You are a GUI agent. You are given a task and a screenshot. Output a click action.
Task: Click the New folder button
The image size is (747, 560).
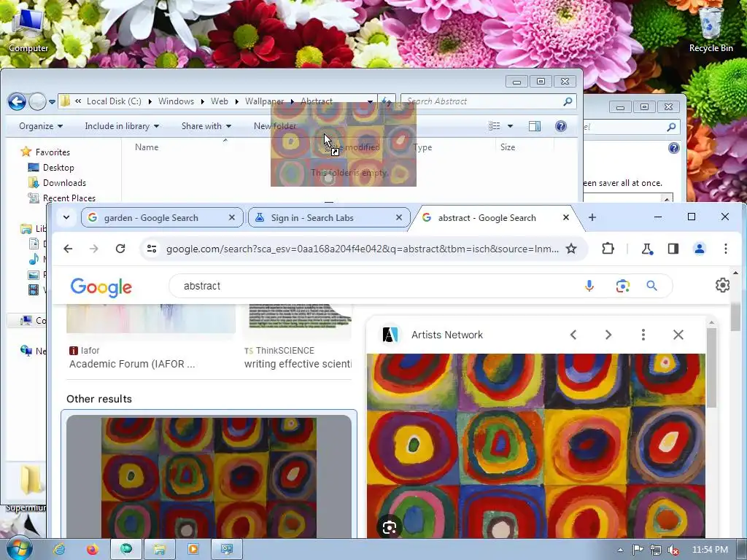[x=275, y=126]
